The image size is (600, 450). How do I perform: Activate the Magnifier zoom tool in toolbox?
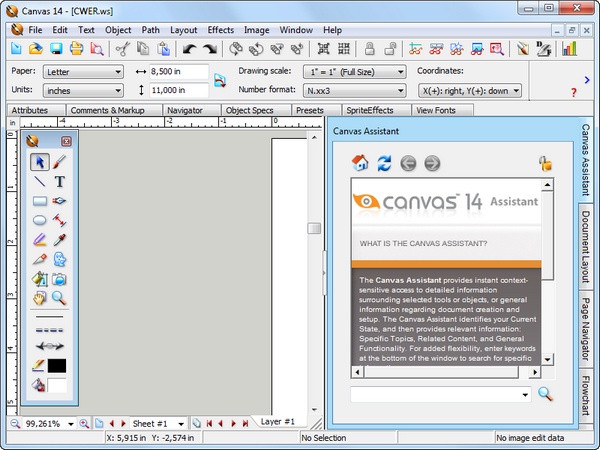[60, 297]
